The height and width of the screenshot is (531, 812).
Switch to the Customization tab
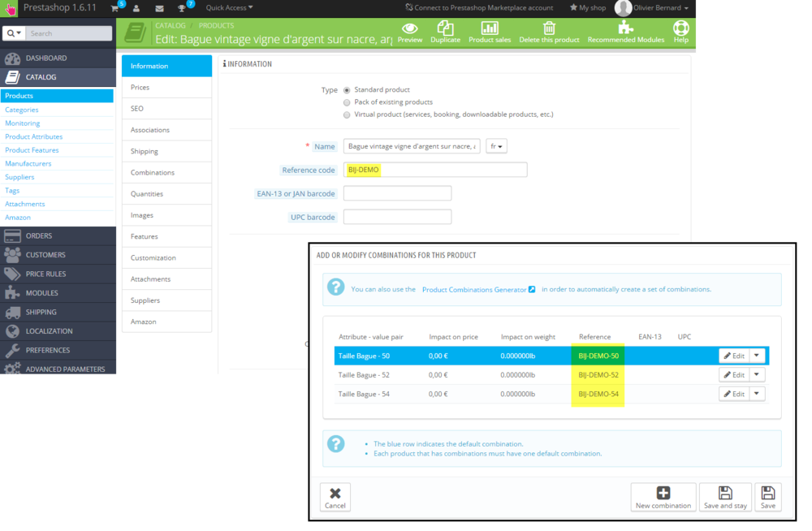166,257
